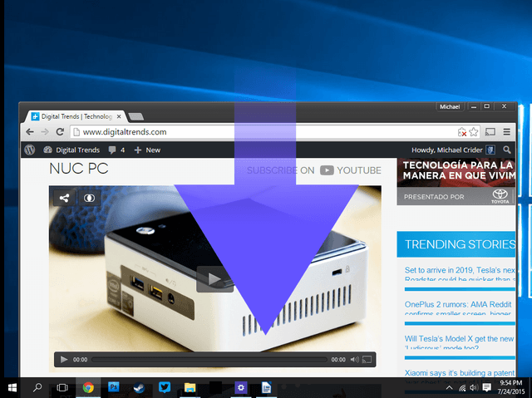This screenshot has width=532, height=398.
Task: Show hidden system tray icons chevron
Action: click(x=449, y=387)
